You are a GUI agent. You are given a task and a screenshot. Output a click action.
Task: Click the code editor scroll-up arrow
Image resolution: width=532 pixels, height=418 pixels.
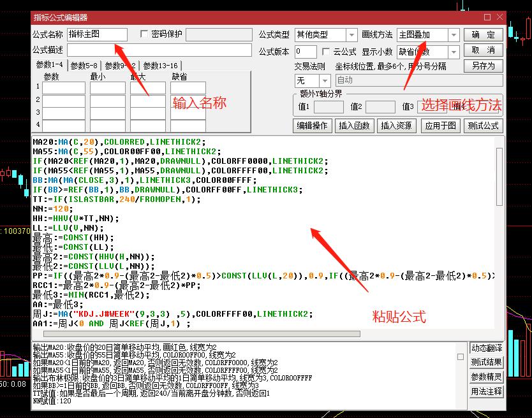(x=499, y=142)
